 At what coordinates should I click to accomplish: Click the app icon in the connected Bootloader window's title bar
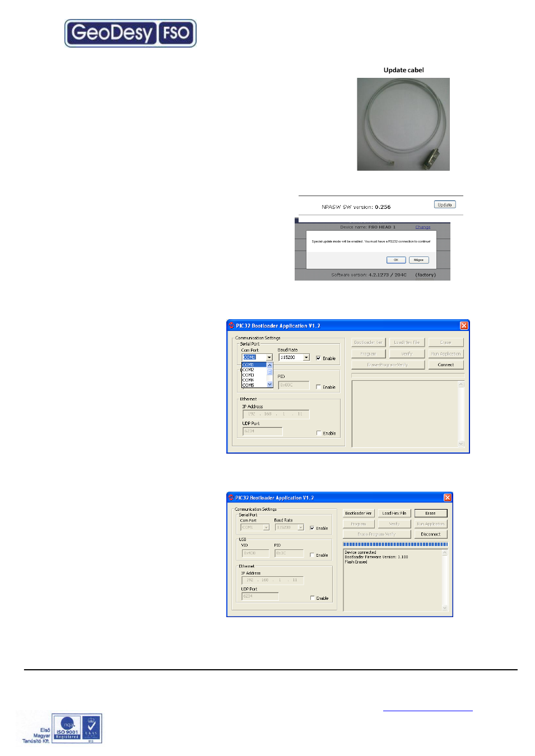point(231,497)
